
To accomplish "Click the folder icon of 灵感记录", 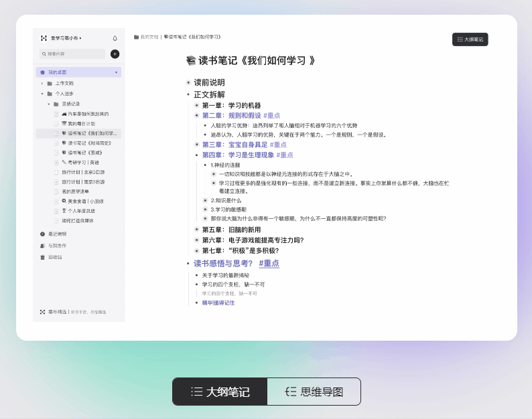I will [56, 104].
